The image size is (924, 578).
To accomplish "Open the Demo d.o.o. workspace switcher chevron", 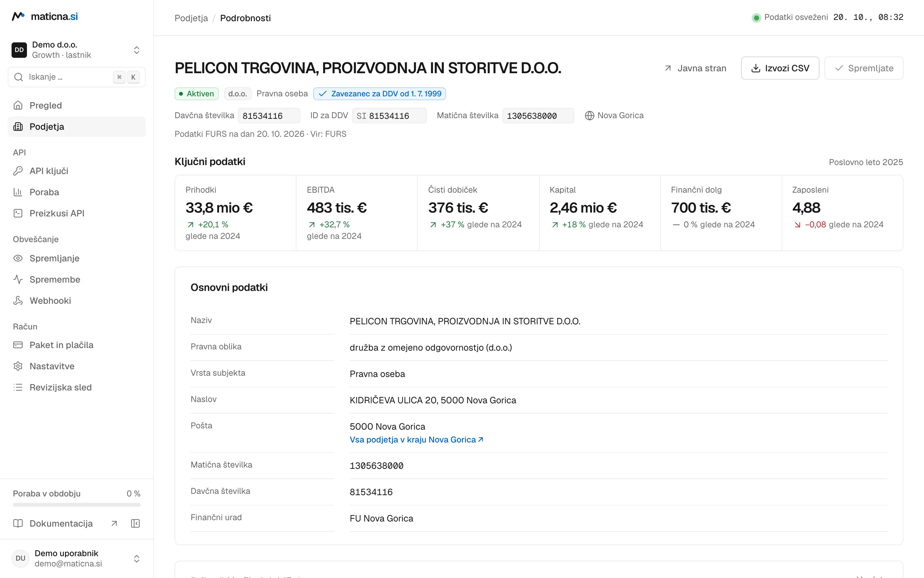I will pyautogui.click(x=136, y=50).
